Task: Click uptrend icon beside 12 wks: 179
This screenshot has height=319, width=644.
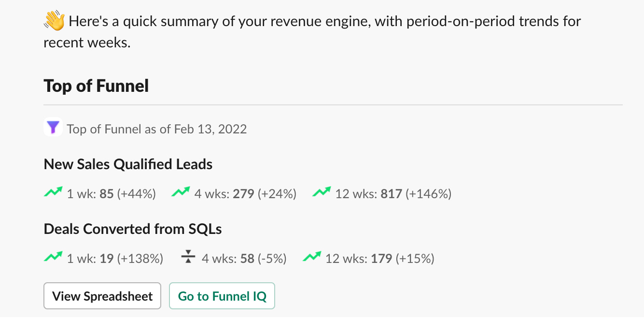Action: pyautogui.click(x=312, y=257)
